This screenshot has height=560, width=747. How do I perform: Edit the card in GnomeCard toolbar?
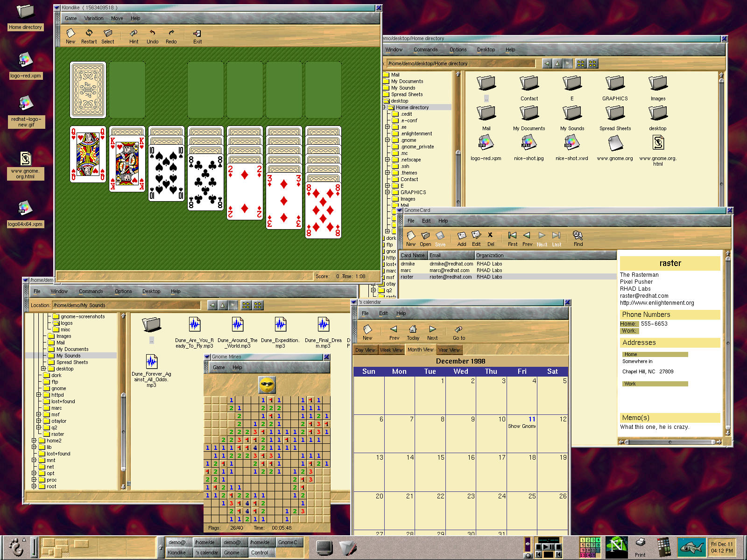click(476, 238)
